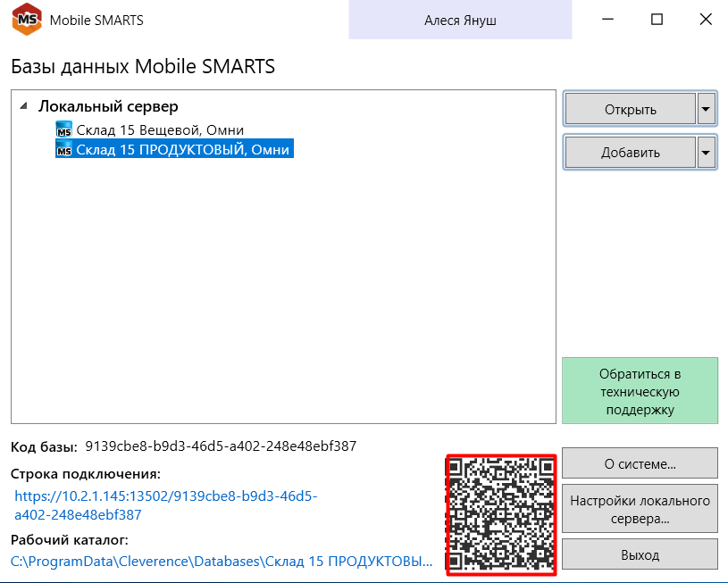Click the MS icon beside Склад 15 Вещевой
The height and width of the screenshot is (583, 728).
(63, 130)
